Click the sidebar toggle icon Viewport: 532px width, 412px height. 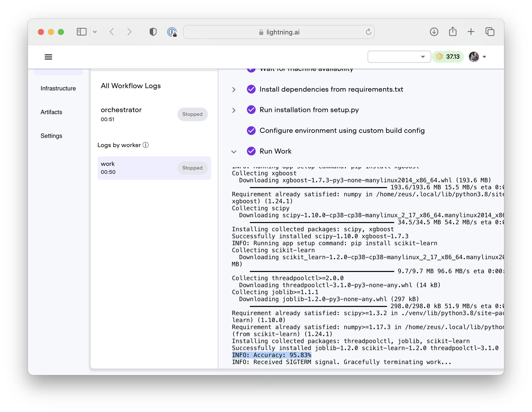48,57
